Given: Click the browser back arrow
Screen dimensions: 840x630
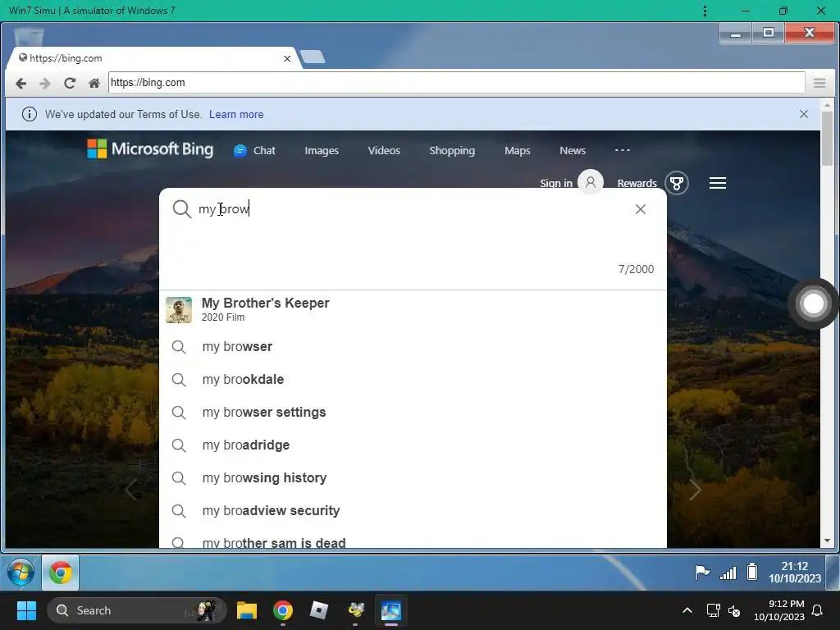Looking at the screenshot, I should coord(21,83).
